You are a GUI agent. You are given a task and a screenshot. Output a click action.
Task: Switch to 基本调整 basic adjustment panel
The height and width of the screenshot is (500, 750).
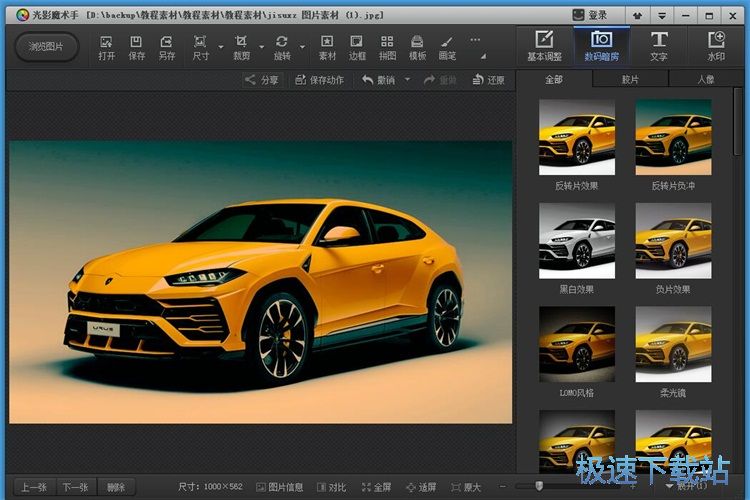point(544,46)
